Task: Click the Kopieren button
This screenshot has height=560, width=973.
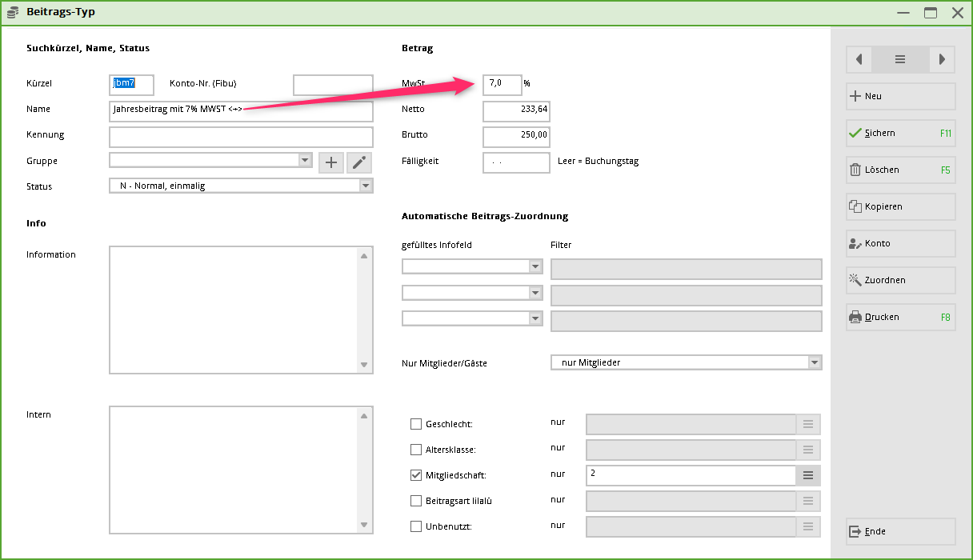Action: [900, 206]
